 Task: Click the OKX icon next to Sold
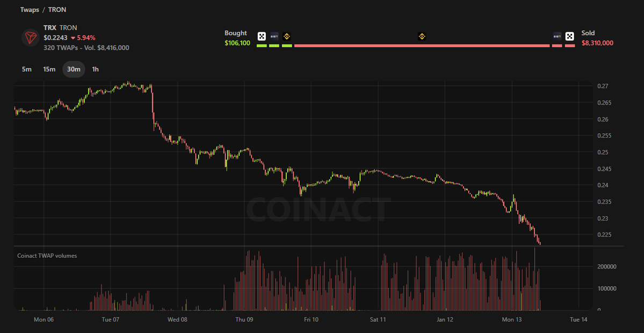[x=570, y=37]
